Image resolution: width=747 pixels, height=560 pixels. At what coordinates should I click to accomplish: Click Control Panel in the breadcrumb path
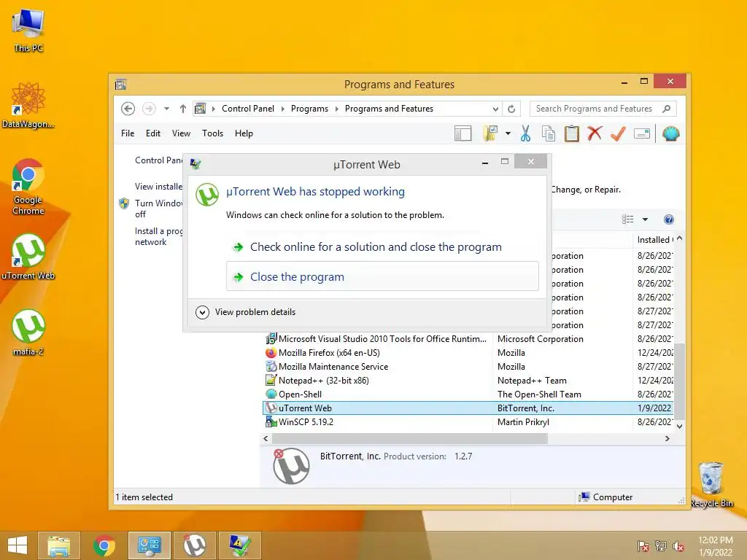pos(248,109)
